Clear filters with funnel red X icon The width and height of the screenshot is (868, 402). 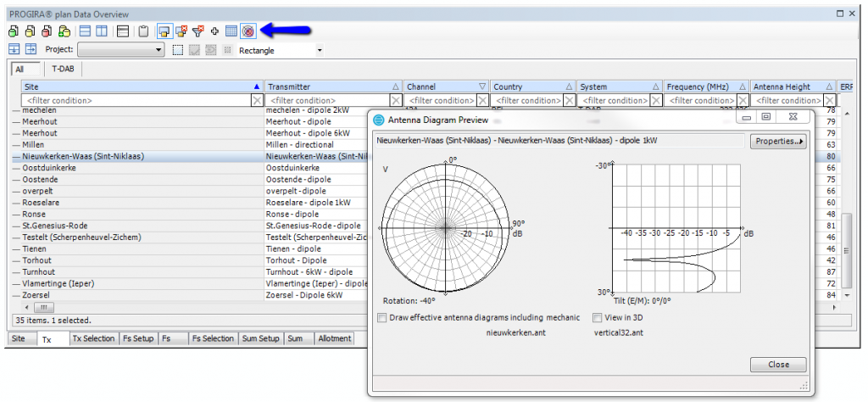pyautogui.click(x=198, y=31)
